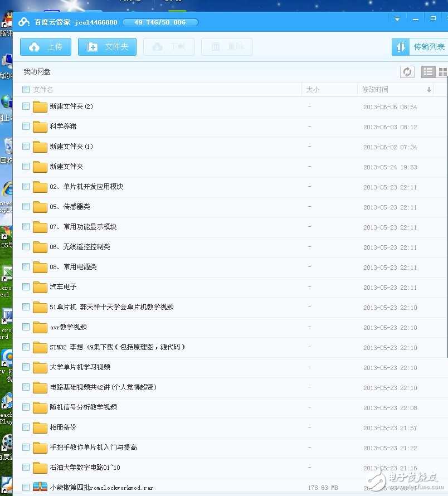Click folder icon of 51单片机 郭天祥
Image resolution: width=448 pixels, height=496 pixels.
click(40, 307)
